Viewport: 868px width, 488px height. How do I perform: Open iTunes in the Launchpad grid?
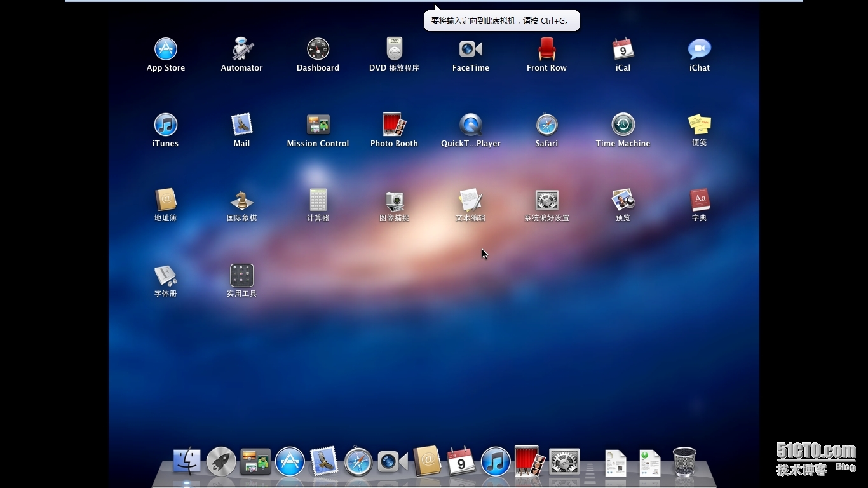166,125
